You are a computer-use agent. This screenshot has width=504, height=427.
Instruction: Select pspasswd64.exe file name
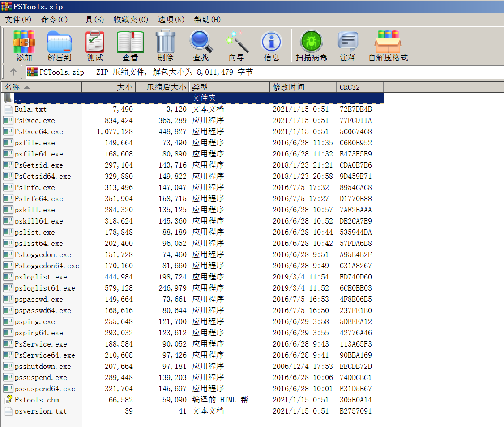(x=43, y=310)
